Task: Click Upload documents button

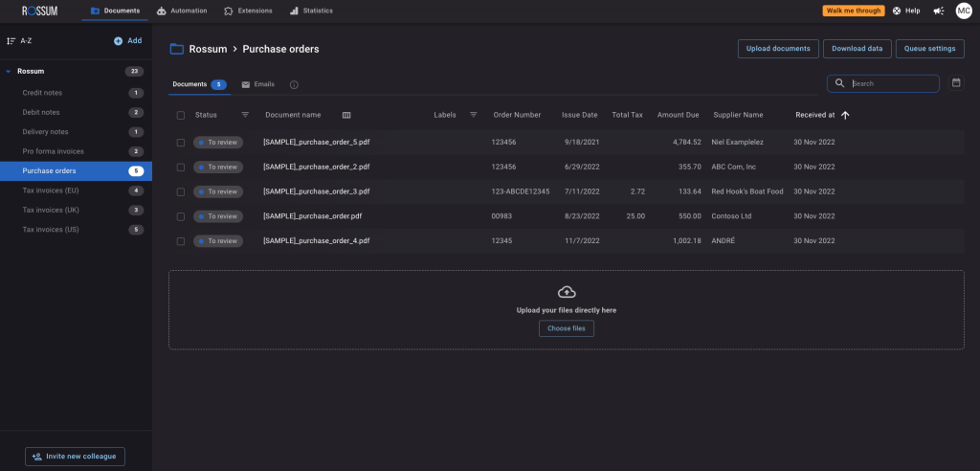Action: 778,49
